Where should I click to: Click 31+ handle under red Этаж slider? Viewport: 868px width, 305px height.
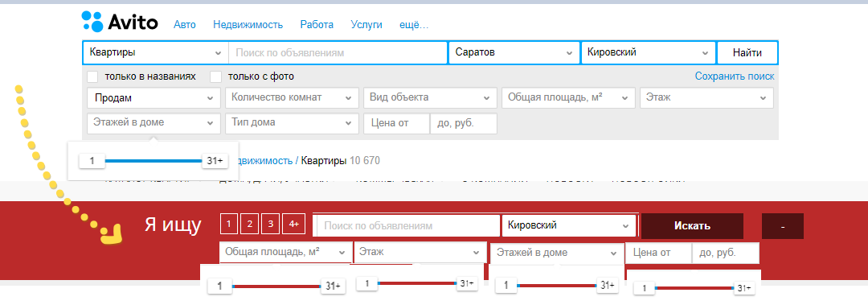click(x=467, y=282)
